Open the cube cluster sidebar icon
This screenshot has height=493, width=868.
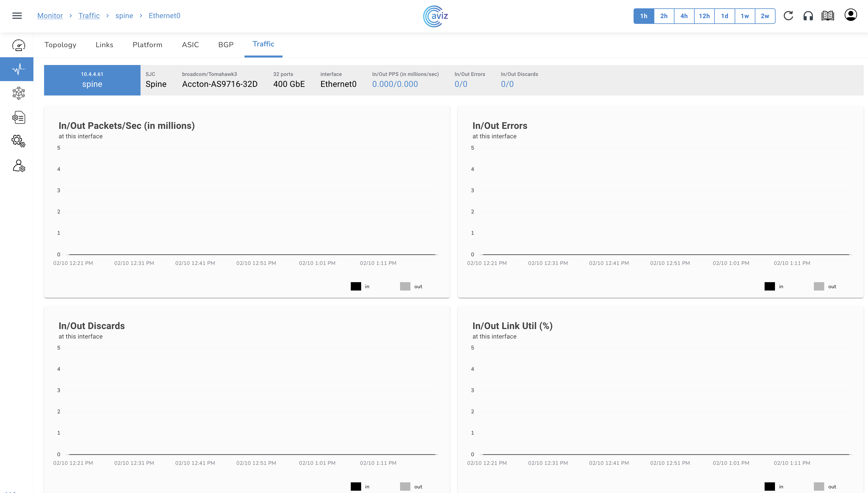(18, 93)
